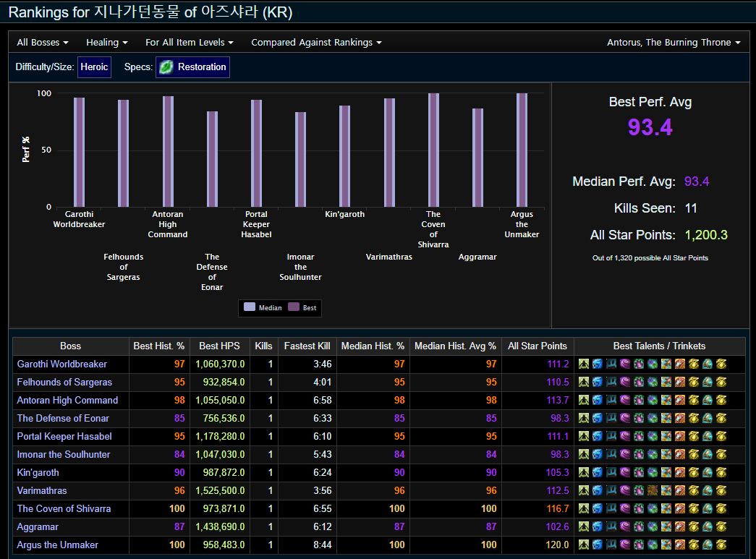Image resolution: width=756 pixels, height=559 pixels.
Task: Open The Coven of Shivarra boss link
Action: (64, 508)
